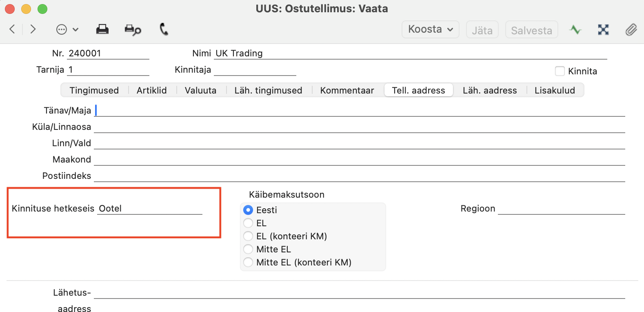This screenshot has height=312, width=644.
Task: Click the Jäta button
Action: [482, 30]
